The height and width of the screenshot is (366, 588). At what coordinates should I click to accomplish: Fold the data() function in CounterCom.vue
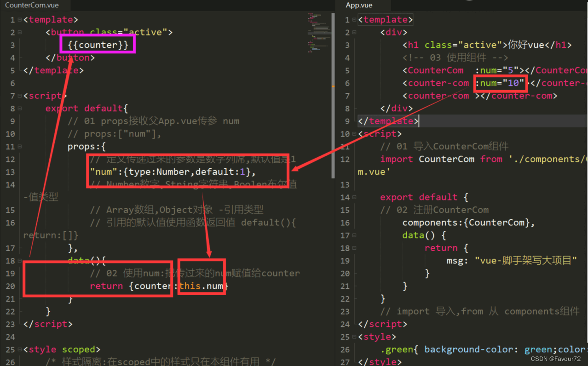click(x=19, y=261)
